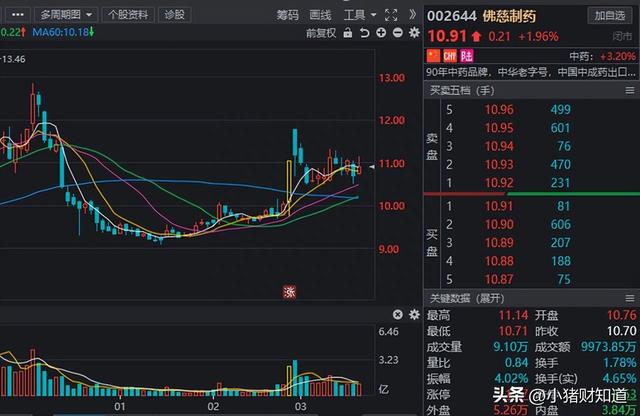Click the CNY currency badge icon

(x=450, y=56)
